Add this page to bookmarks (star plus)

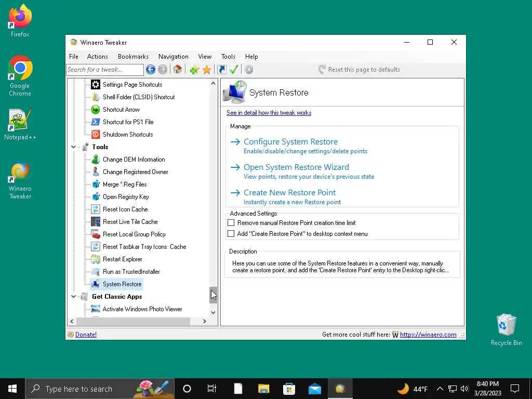tap(194, 70)
